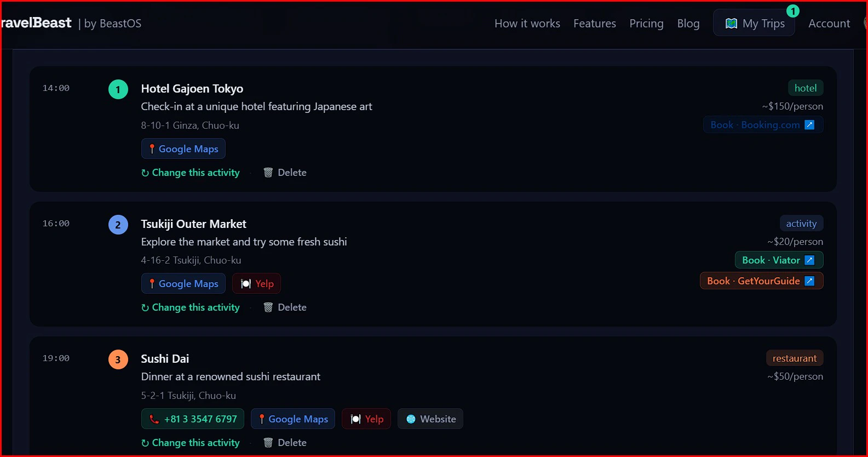Open the Sushi Dai Website link

point(430,419)
